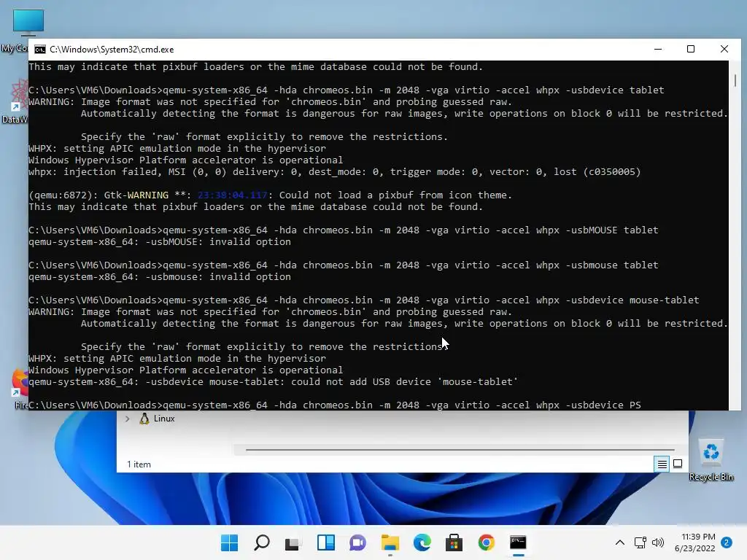The width and height of the screenshot is (747, 560).
Task: Click the '-usbmouse: invalid option' lowercase line
Action: pos(160,277)
